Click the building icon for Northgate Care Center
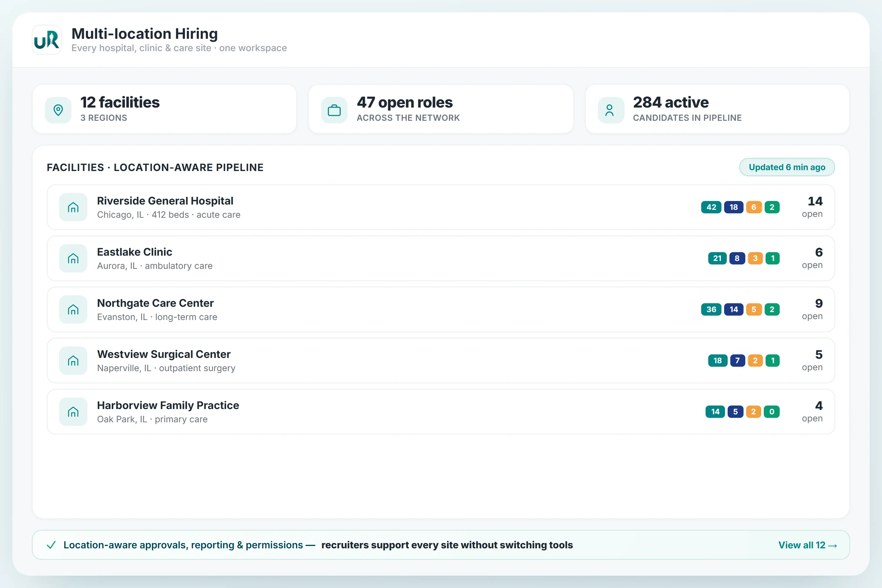882x588 pixels. point(73,309)
